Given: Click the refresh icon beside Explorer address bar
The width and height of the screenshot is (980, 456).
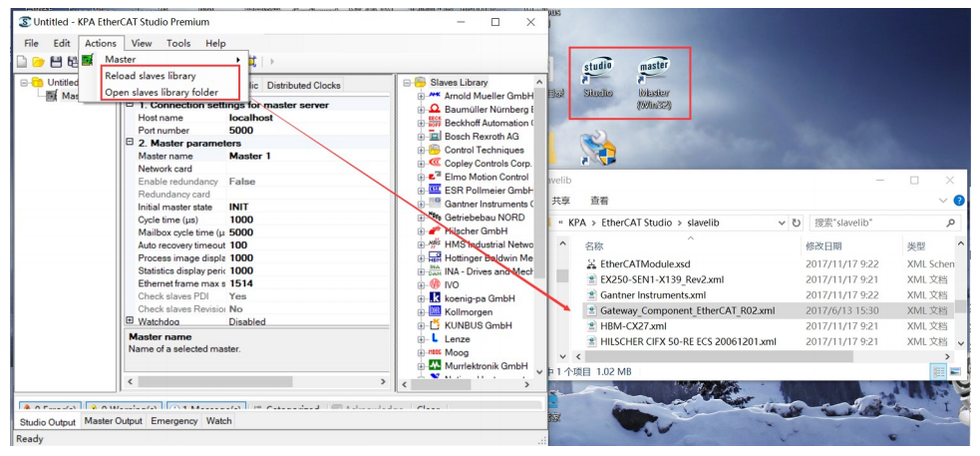Looking at the screenshot, I should (797, 223).
